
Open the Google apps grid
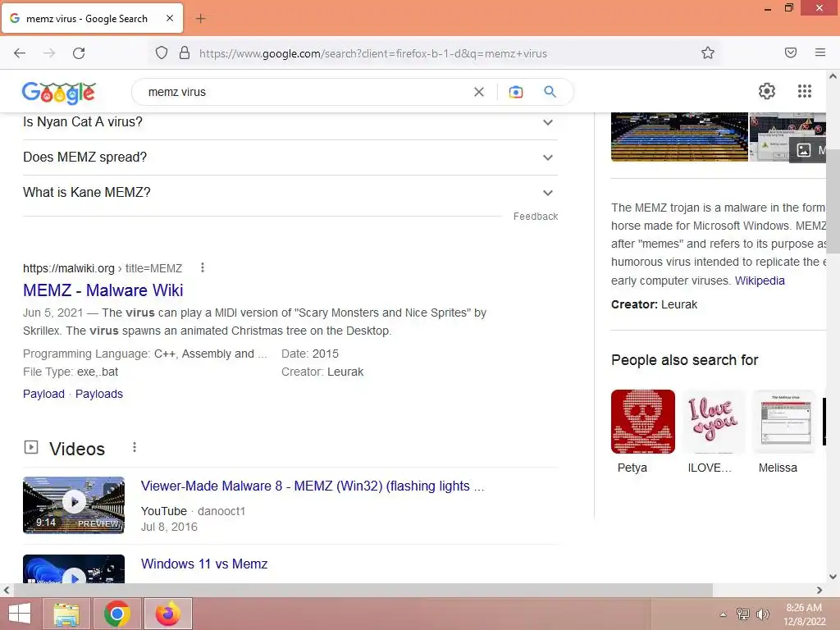click(804, 91)
